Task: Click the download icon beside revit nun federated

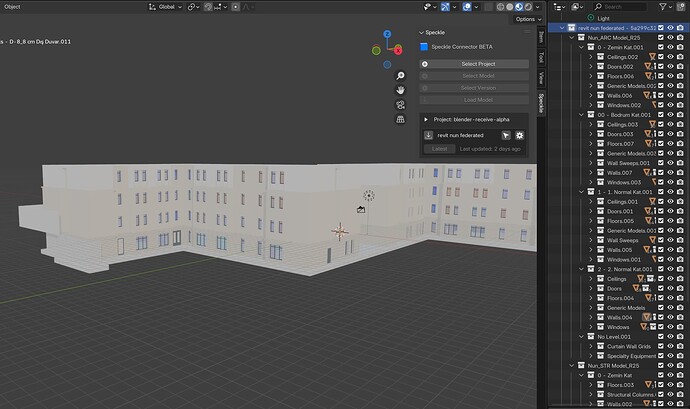Action: pyautogui.click(x=428, y=134)
